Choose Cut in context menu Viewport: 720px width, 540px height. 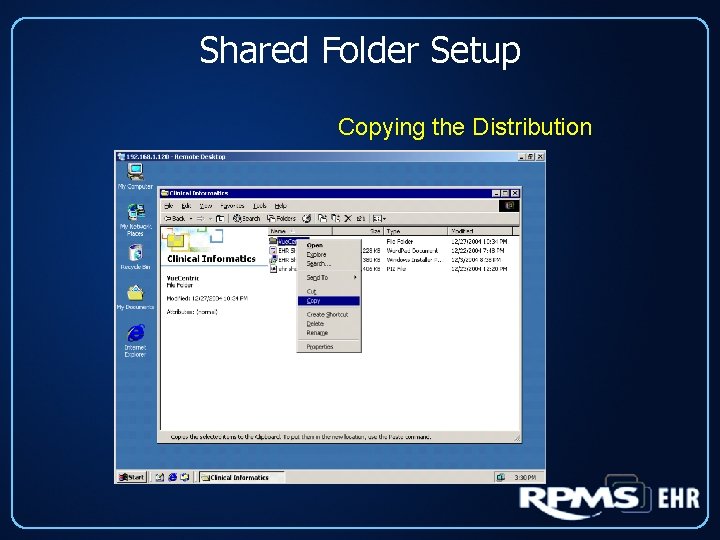tap(329, 292)
